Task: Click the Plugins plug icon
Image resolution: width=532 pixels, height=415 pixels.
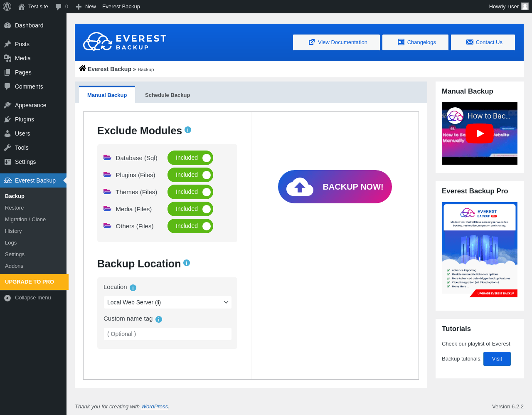Action: point(7,119)
